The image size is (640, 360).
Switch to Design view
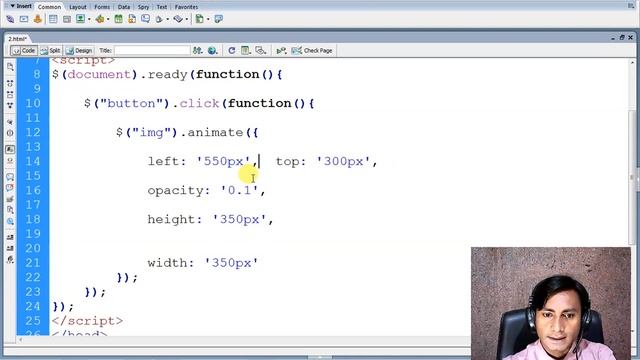coord(79,51)
